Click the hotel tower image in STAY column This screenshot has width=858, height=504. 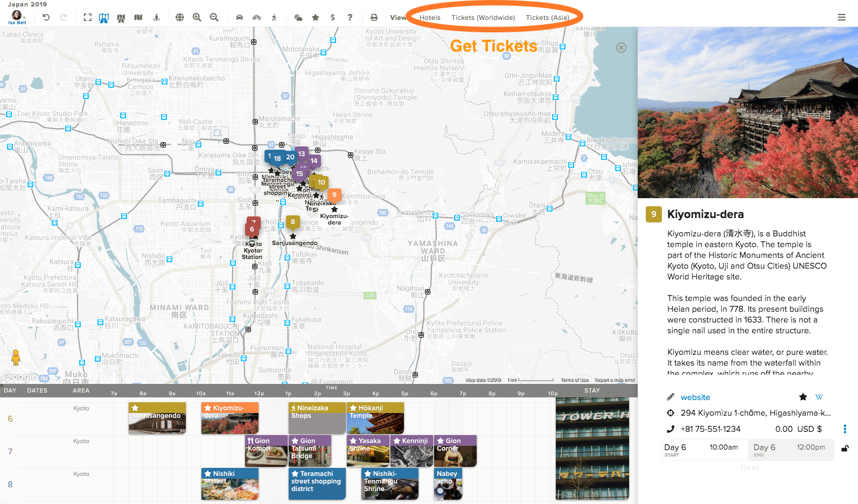click(592, 449)
